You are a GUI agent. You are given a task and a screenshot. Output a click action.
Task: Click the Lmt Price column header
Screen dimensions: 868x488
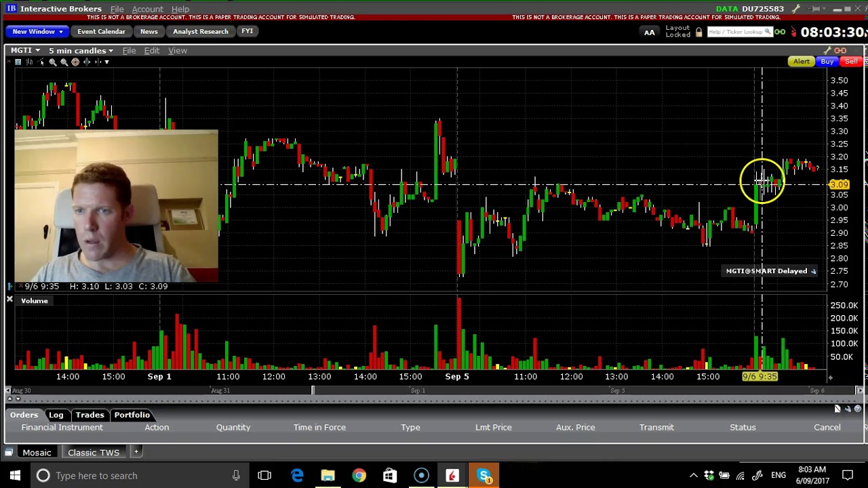point(493,427)
